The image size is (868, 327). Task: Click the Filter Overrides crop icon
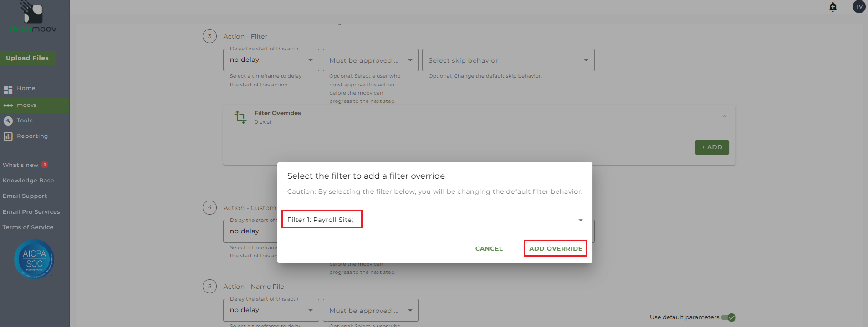click(240, 117)
